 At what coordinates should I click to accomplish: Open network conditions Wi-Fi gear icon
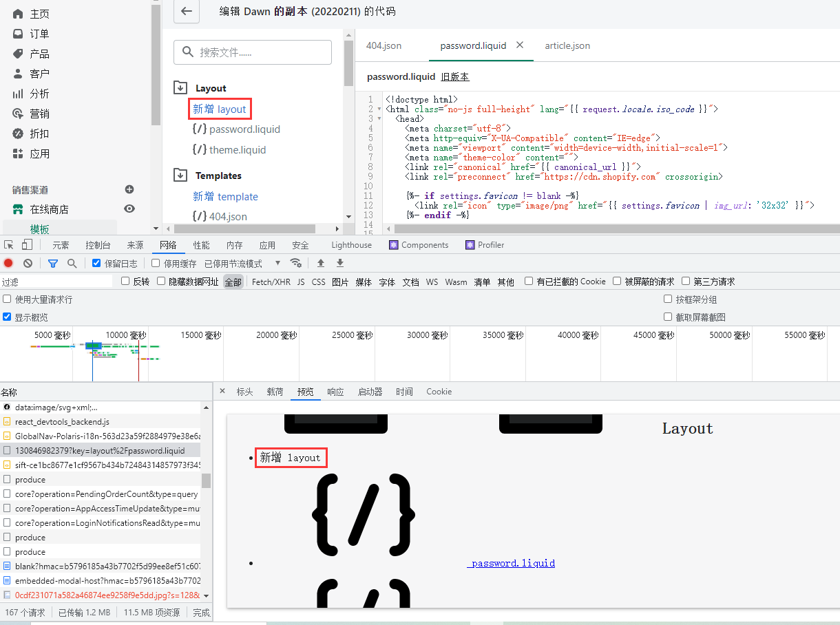[x=296, y=263]
